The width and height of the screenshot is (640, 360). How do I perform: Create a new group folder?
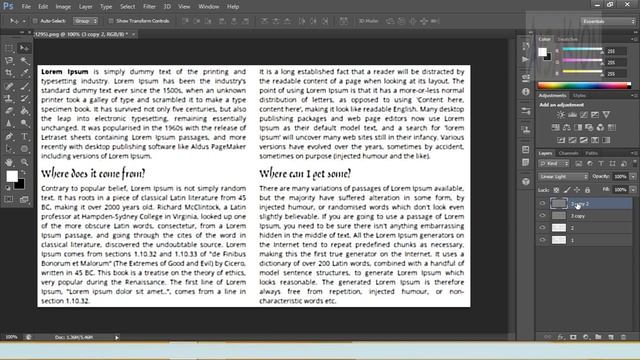click(598, 337)
